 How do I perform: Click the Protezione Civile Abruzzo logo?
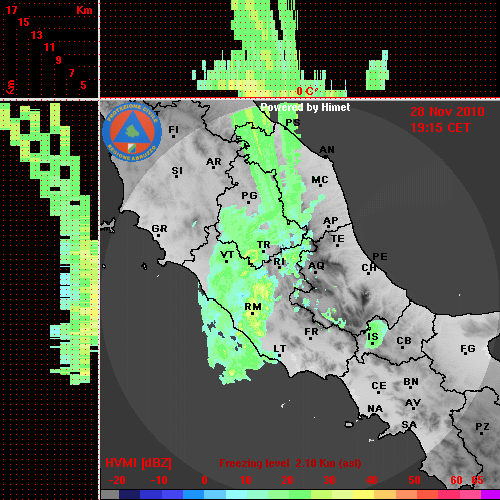pos(132,132)
